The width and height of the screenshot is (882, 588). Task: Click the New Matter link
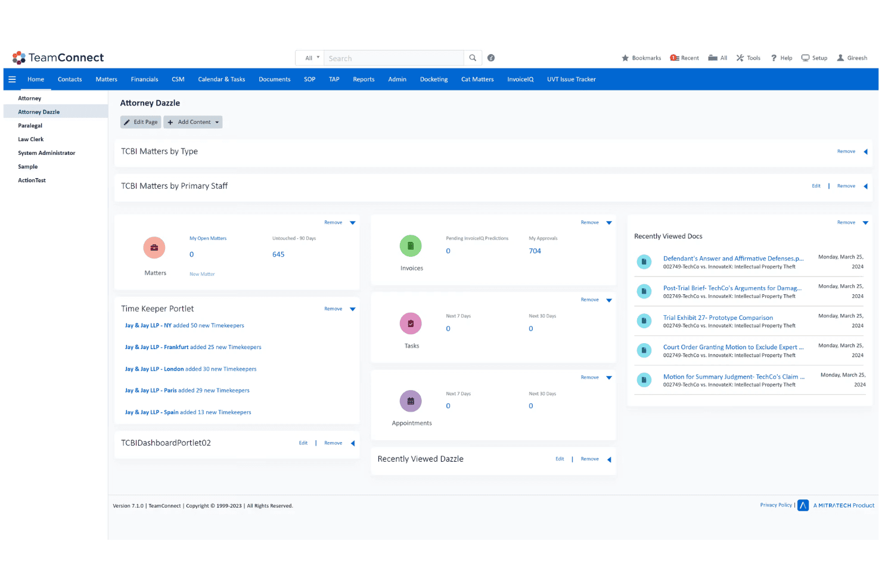[x=202, y=274]
